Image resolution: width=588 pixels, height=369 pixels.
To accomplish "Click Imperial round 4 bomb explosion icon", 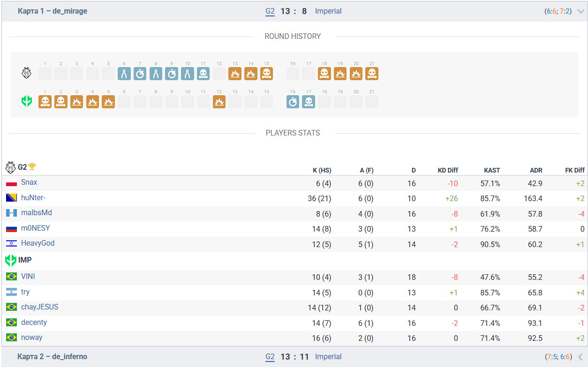I will coord(93,102).
